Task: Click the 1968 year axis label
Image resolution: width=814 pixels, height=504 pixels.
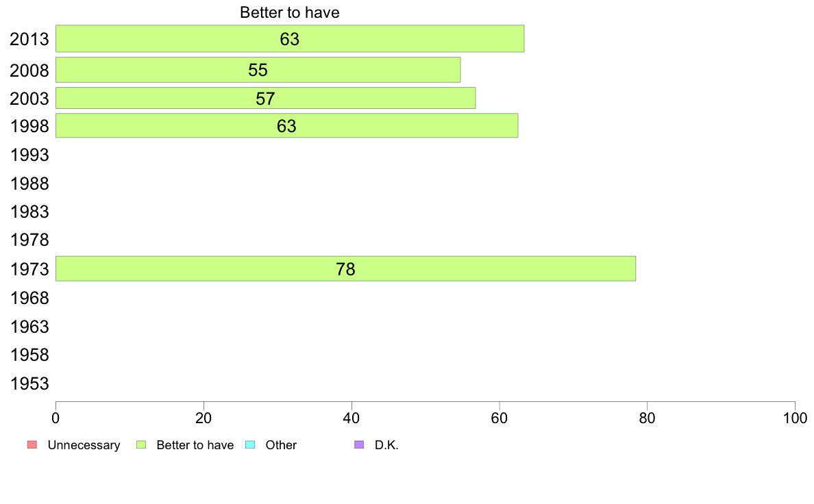Action: point(29,298)
